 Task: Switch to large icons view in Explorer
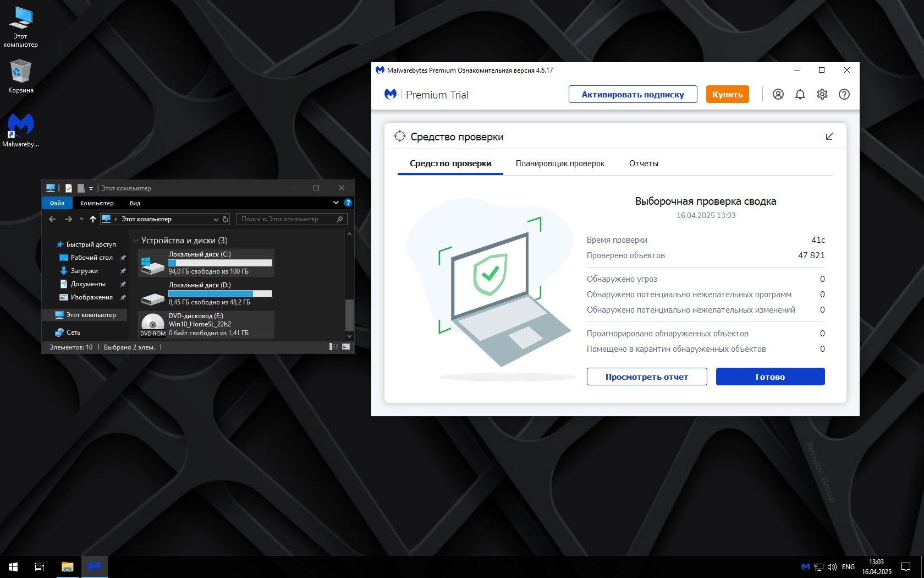[346, 347]
